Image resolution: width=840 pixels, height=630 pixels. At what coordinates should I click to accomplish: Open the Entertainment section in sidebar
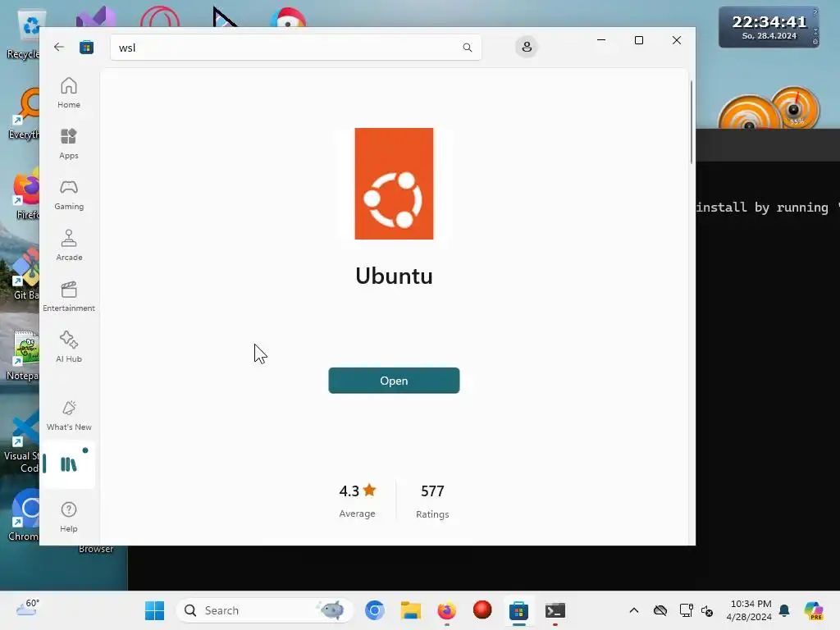[x=69, y=296]
